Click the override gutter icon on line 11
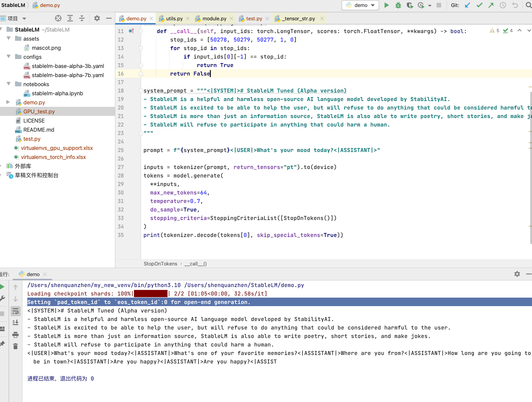This screenshot has height=402, width=532. (131, 31)
